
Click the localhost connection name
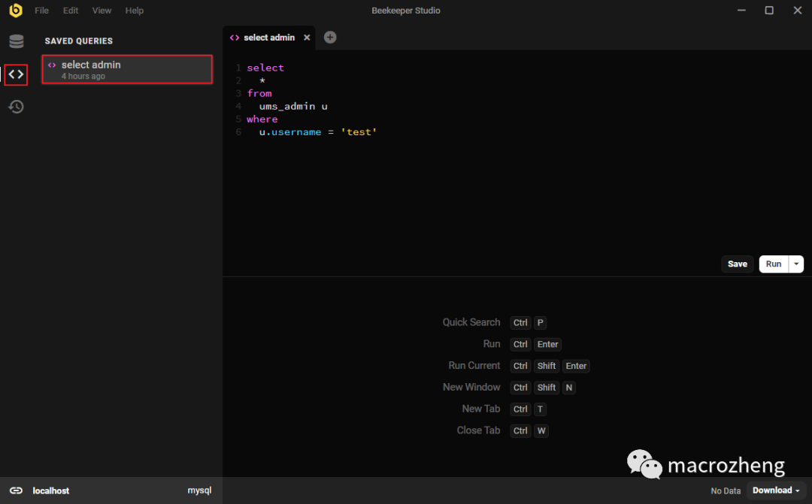[x=51, y=491]
